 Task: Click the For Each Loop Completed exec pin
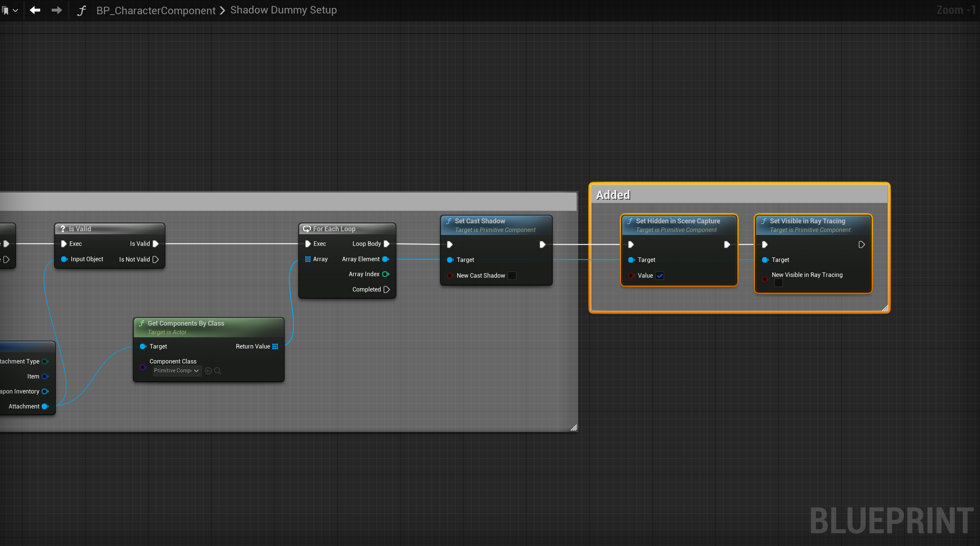[x=387, y=289]
